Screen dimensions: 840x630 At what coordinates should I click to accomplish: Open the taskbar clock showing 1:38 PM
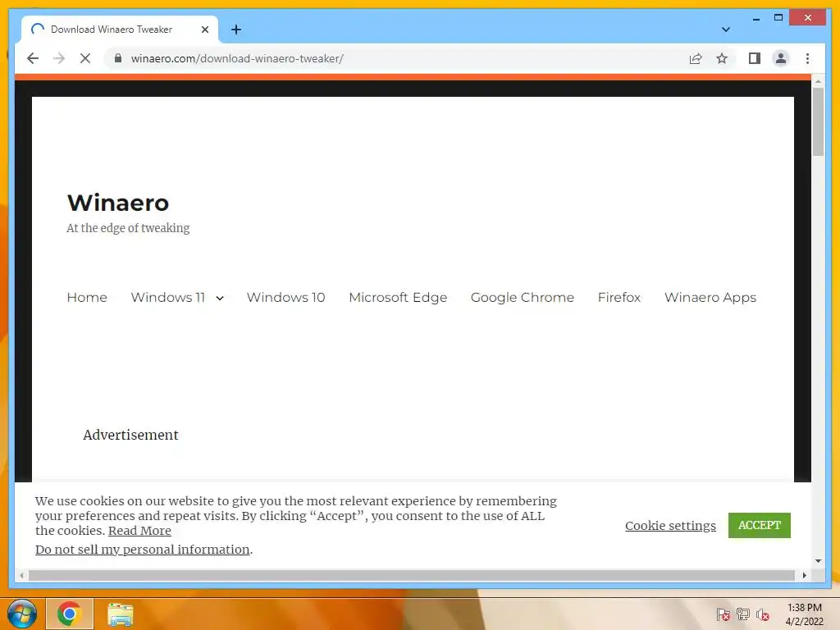[804, 614]
